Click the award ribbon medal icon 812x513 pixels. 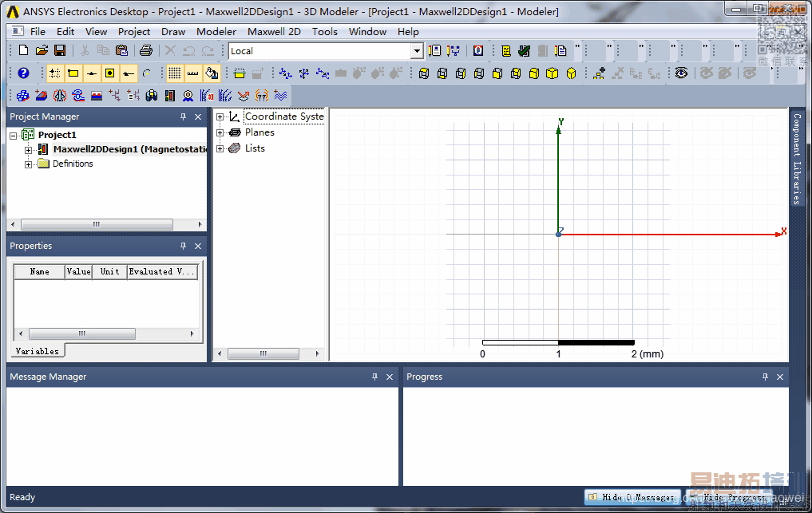pos(188,95)
